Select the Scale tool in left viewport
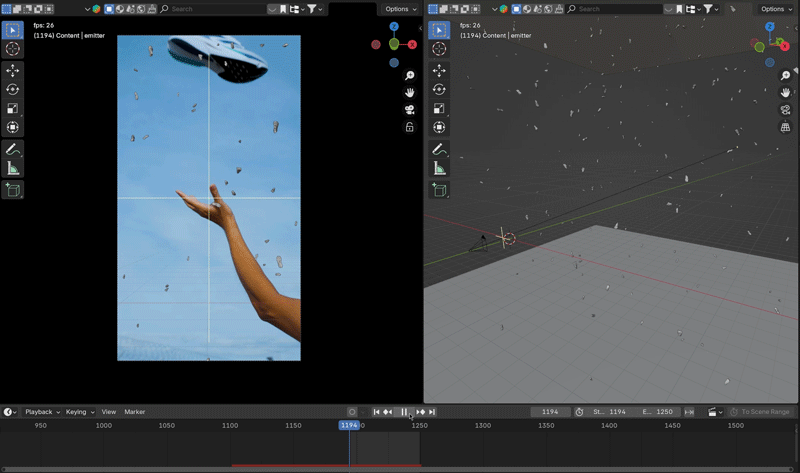The image size is (800, 473). tap(13, 108)
